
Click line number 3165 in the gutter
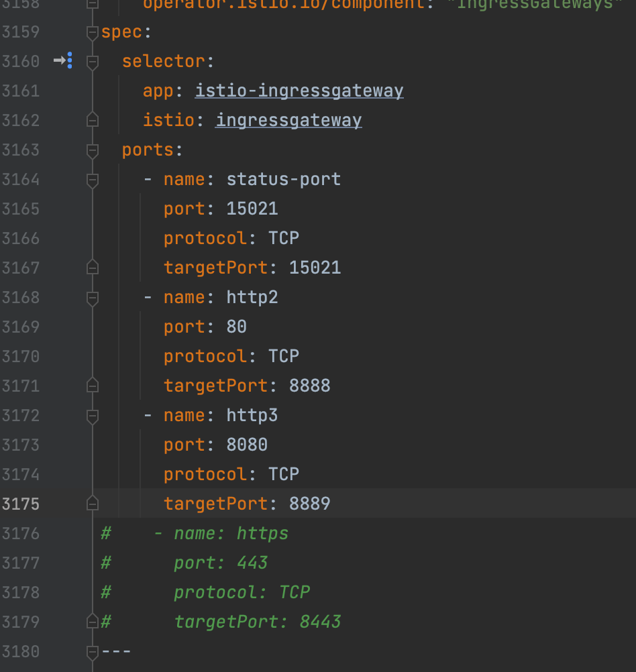click(x=21, y=209)
